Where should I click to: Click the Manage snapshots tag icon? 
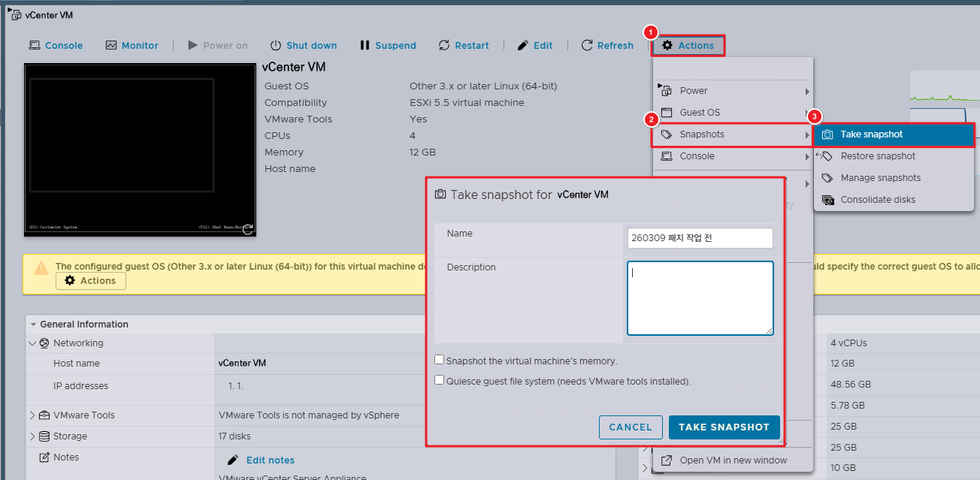[x=827, y=178]
